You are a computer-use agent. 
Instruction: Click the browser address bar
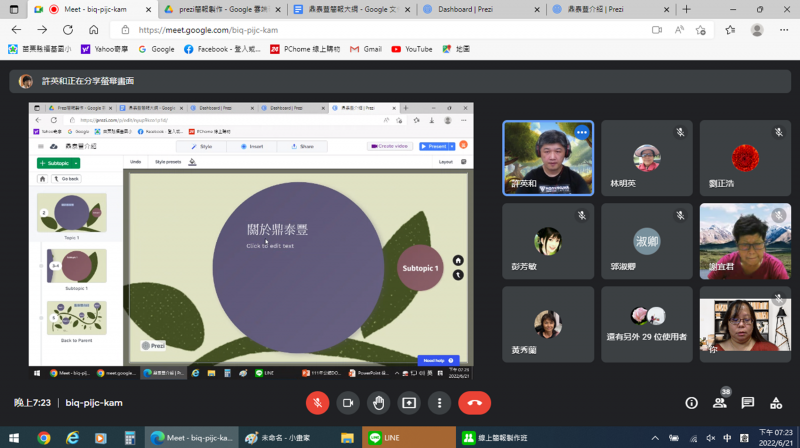tap(400, 30)
